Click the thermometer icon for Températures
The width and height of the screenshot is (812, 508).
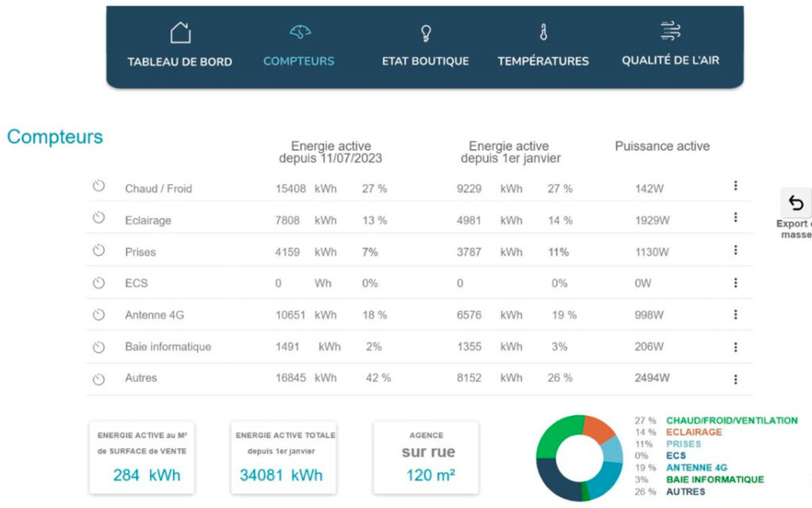543,32
